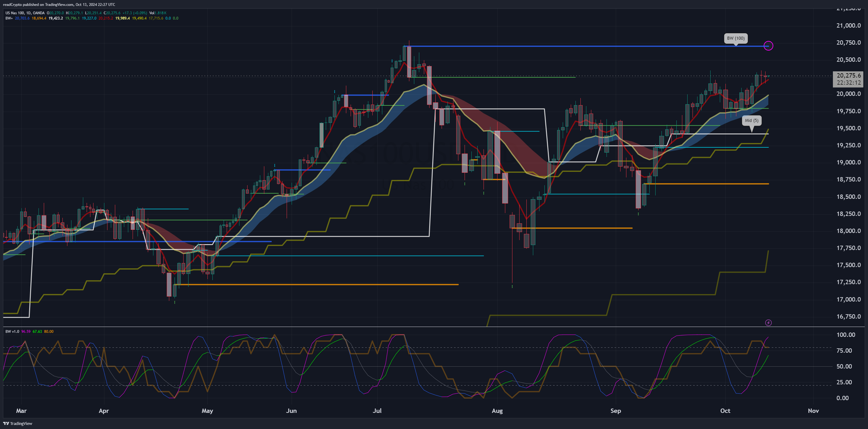Image resolution: width=868 pixels, height=429 pixels.
Task: Click the magenta oscillator value 96.59
Action: tap(26, 331)
